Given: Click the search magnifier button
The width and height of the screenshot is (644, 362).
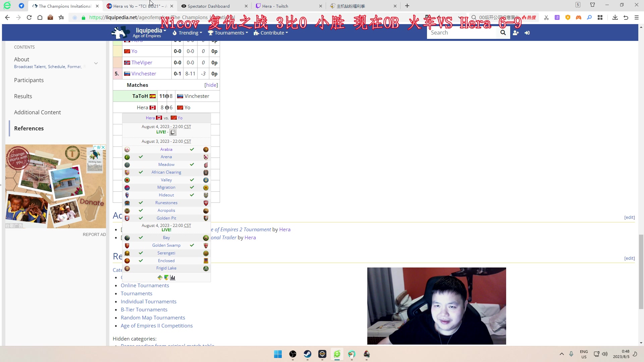Looking at the screenshot, I should pyautogui.click(x=503, y=33).
